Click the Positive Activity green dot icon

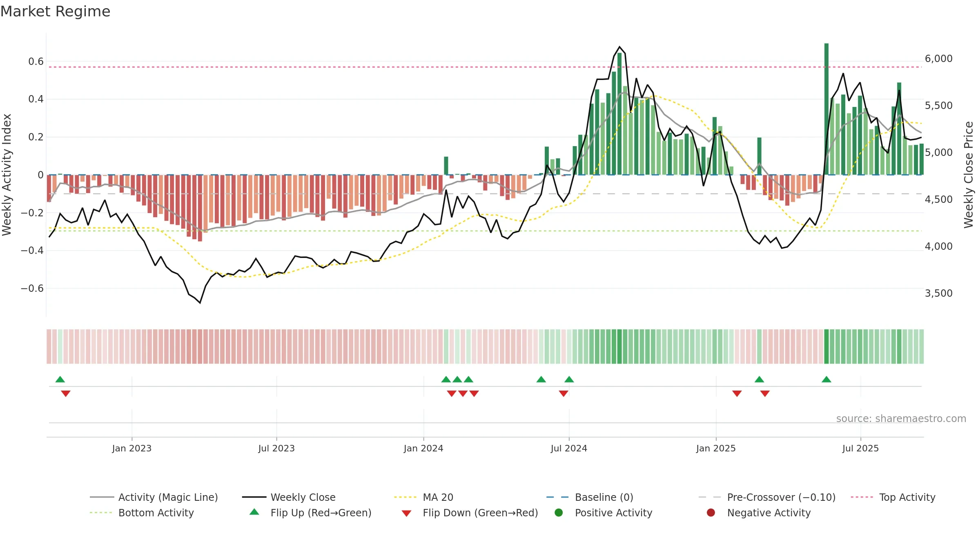pos(559,512)
